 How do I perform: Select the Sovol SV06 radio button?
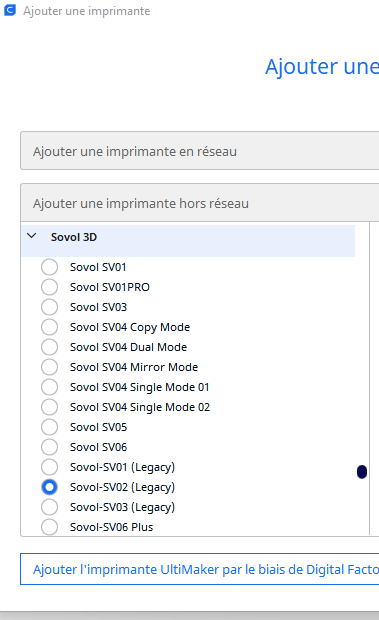[49, 447]
